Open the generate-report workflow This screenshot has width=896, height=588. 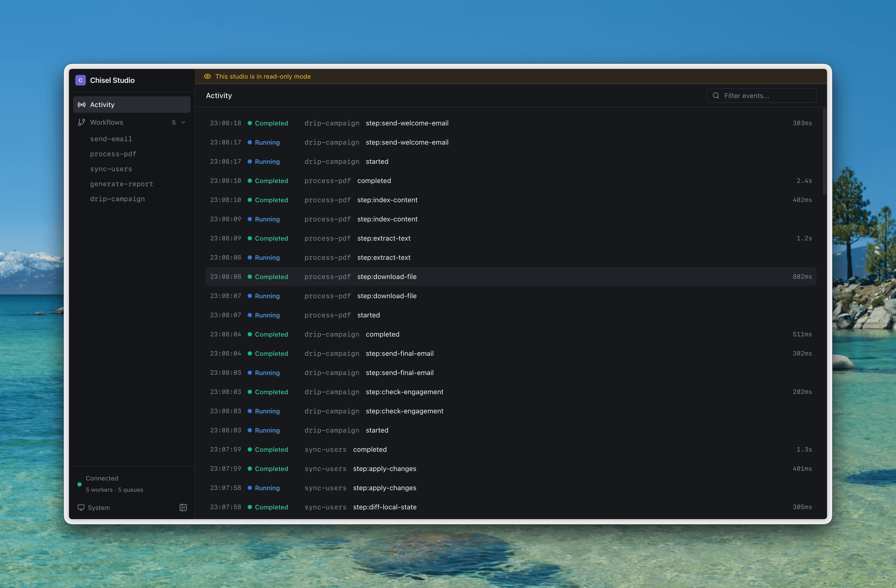click(121, 184)
